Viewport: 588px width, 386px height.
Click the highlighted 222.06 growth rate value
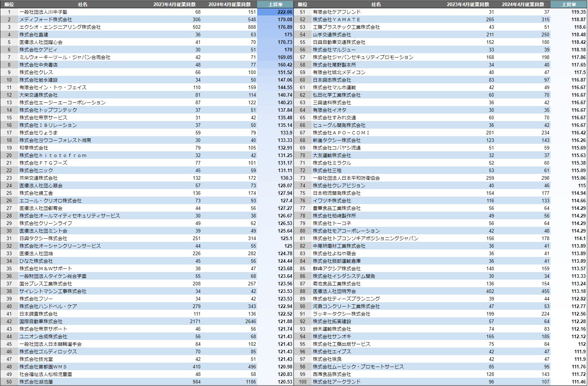(x=285, y=12)
